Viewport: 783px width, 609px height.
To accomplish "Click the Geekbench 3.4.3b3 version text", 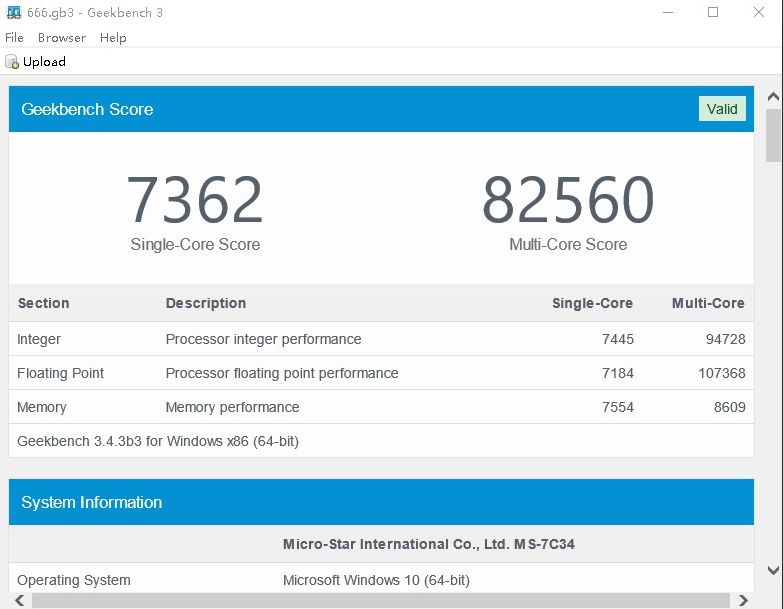I will [x=158, y=441].
